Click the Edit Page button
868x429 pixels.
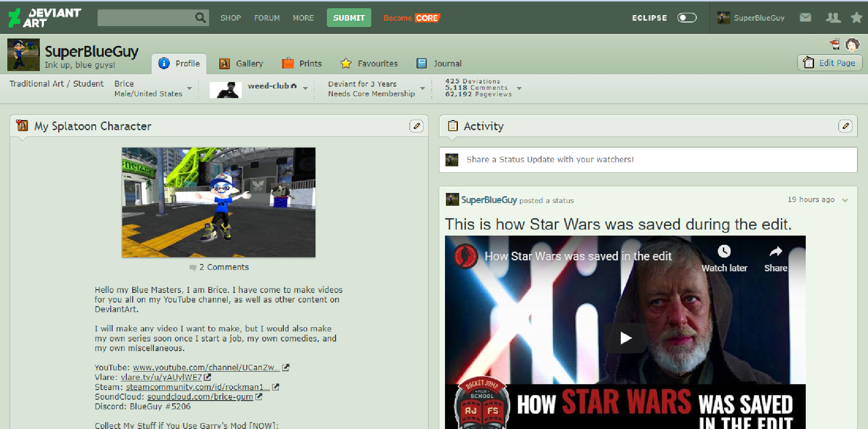pos(830,63)
